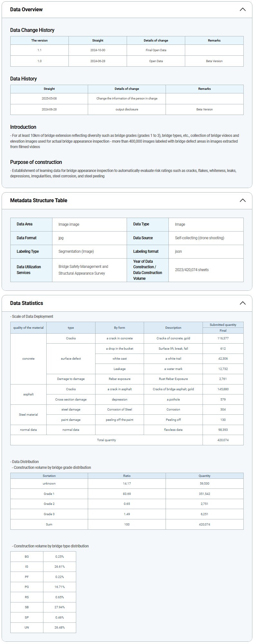Select Self-collecting (drone shooting) value
Viewport: 254px width, 644px height.
pos(199,238)
